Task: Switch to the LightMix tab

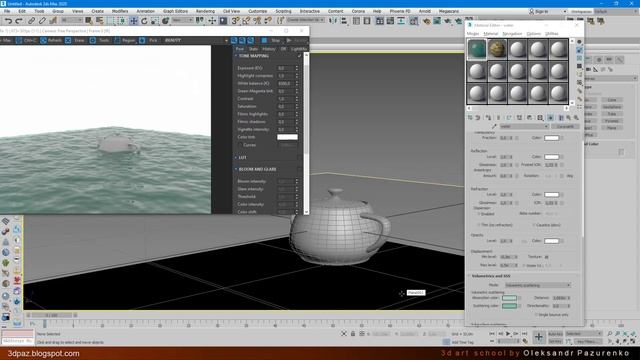Action: point(299,49)
